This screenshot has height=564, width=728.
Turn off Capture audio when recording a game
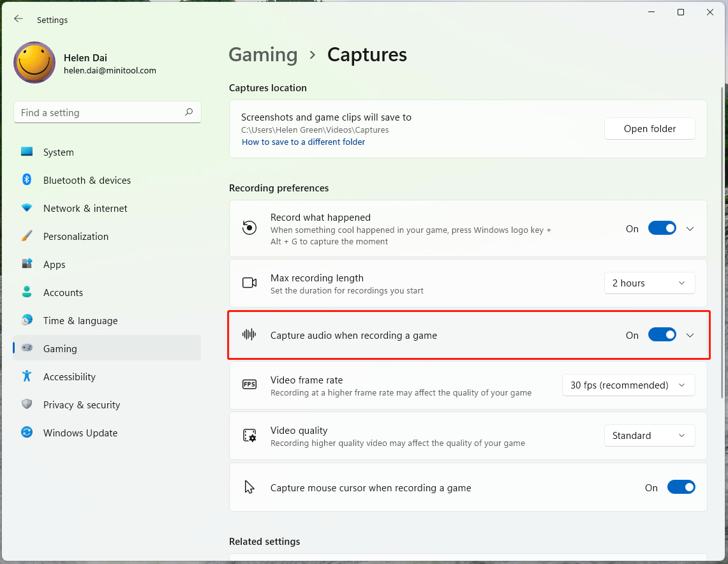[x=662, y=334]
